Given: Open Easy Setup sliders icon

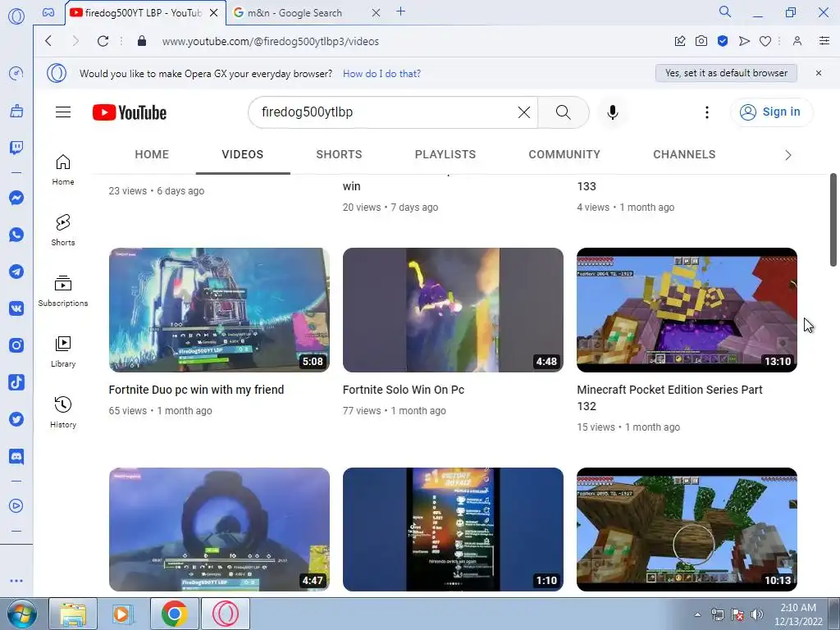Looking at the screenshot, I should 824,41.
